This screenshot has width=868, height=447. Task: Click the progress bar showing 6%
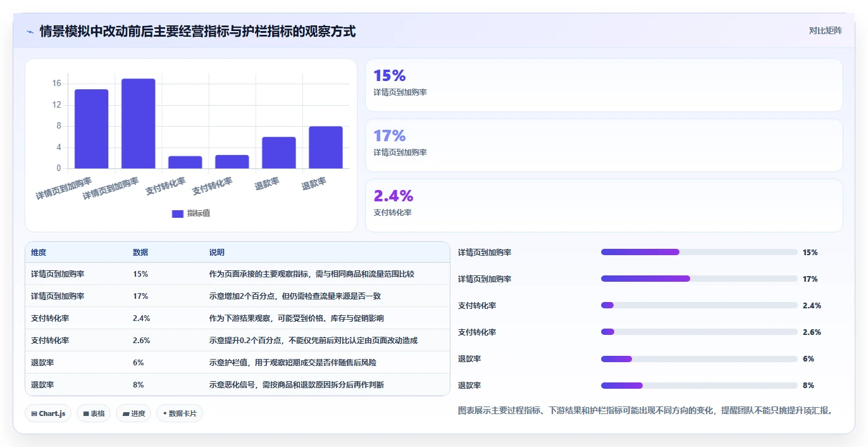[699, 358]
